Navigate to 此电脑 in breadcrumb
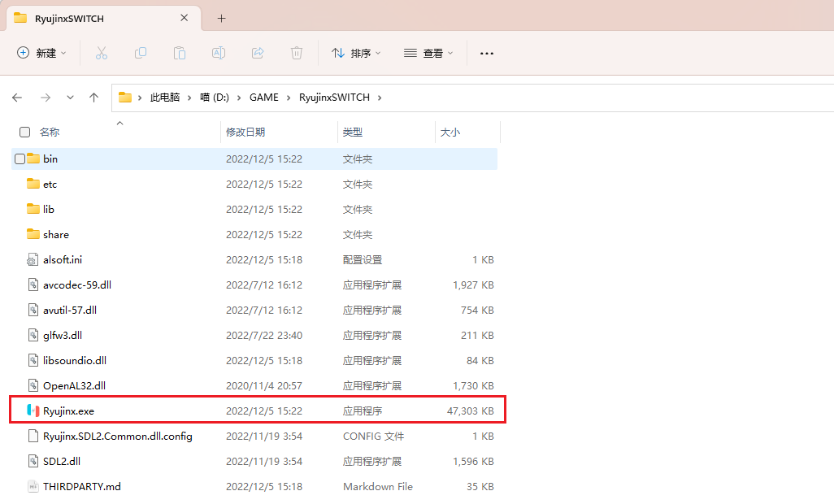Image resolution: width=834 pixels, height=504 pixels. coord(165,98)
